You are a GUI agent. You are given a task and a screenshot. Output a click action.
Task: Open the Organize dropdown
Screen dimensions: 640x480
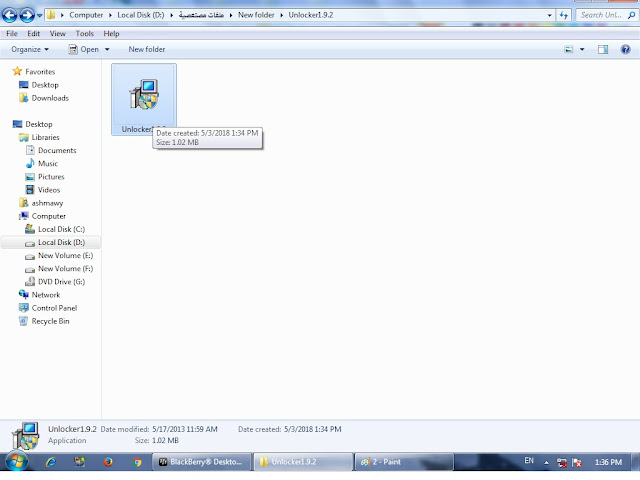tap(30, 49)
